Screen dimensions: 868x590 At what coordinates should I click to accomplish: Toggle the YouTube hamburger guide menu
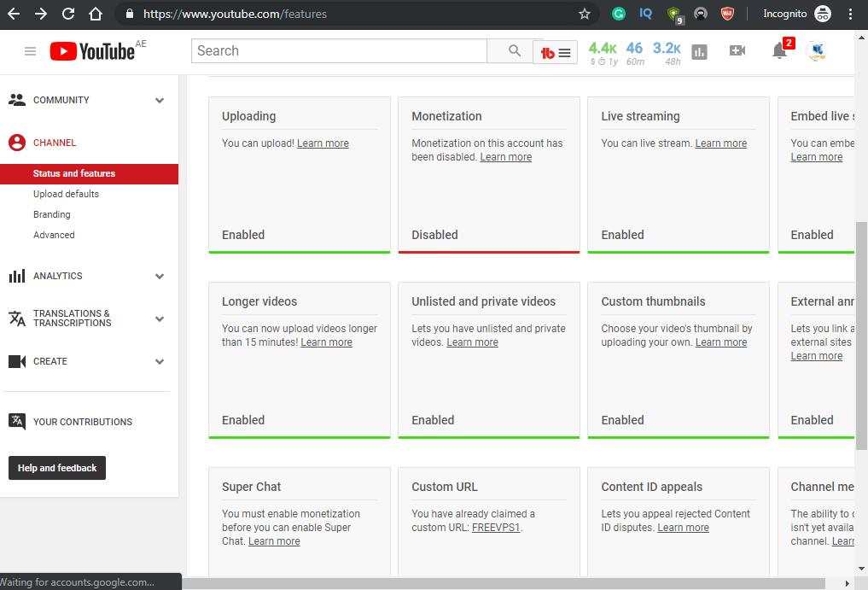pos(31,51)
